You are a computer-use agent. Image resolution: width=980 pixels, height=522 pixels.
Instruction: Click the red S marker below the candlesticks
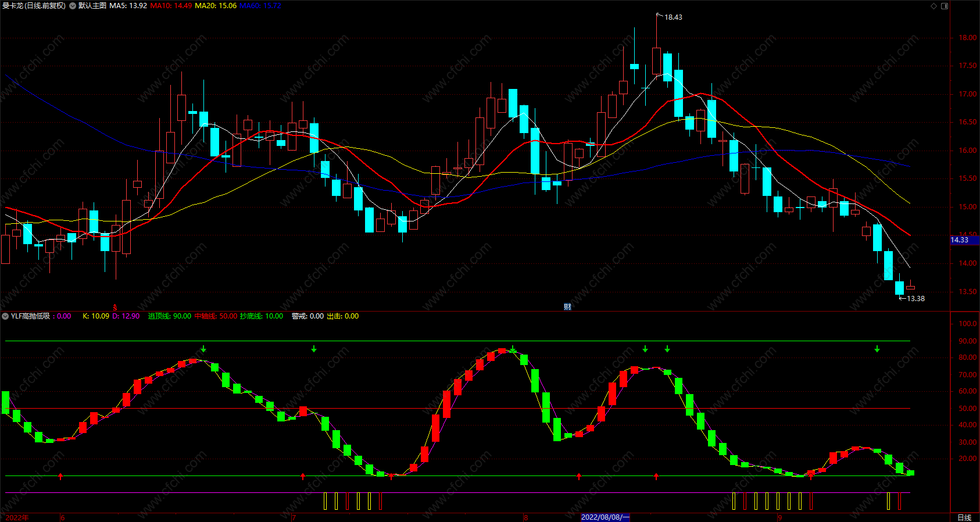tap(115, 307)
